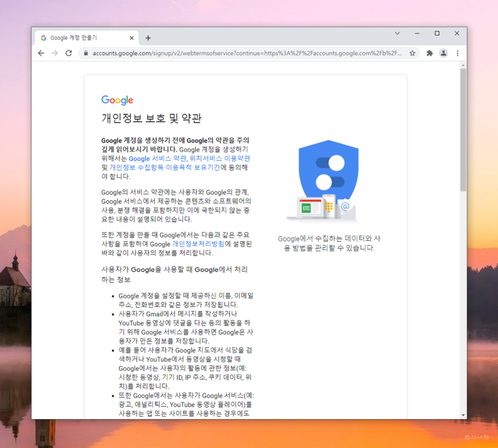Click the Google logo on the page
This screenshot has width=498, height=448.
117,100
